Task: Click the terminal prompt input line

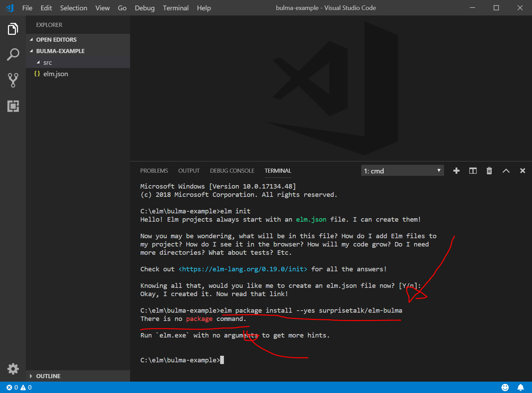Action: 182,360
